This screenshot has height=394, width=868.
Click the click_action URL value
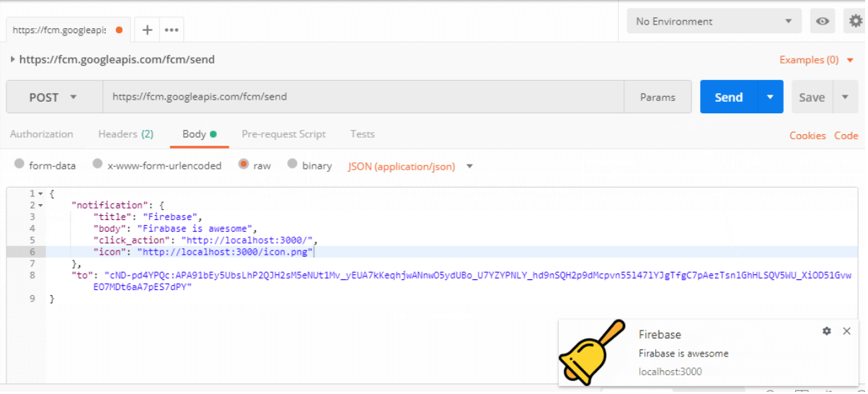pyautogui.click(x=247, y=240)
